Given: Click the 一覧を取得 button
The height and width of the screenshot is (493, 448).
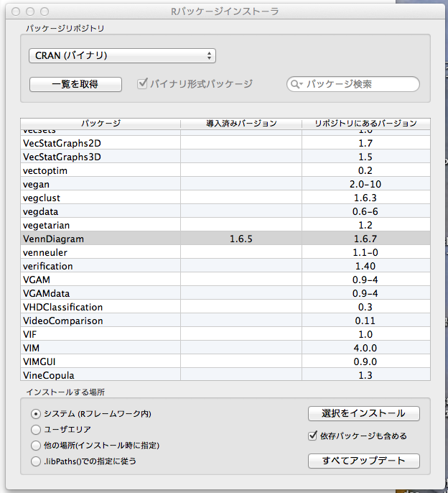Looking at the screenshot, I should (x=75, y=84).
